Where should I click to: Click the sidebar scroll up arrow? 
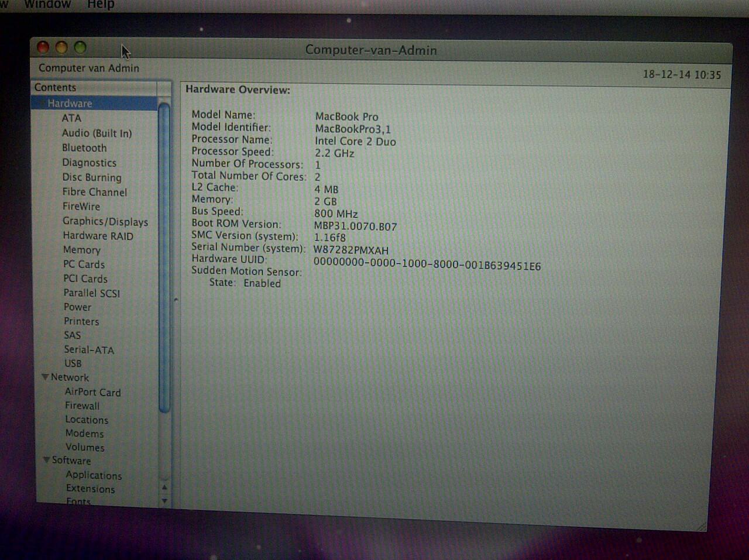[164, 487]
